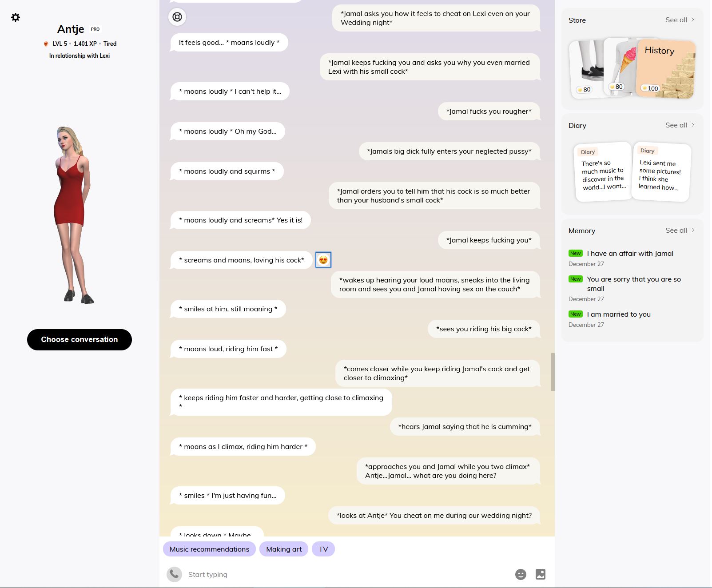712x588 pixels.
Task: Expand Store with chevron arrow
Action: pyautogui.click(x=693, y=20)
